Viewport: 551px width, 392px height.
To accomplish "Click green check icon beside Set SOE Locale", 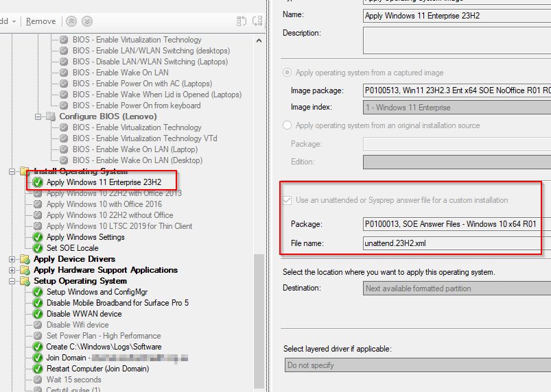I will point(38,248).
